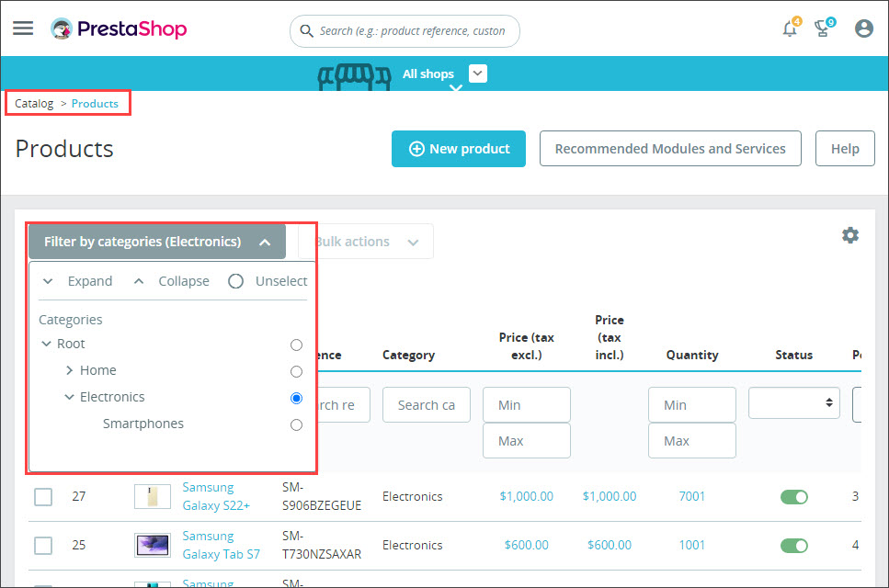Open the Status filter select
Image resolution: width=889 pixels, height=588 pixels.
click(793, 402)
